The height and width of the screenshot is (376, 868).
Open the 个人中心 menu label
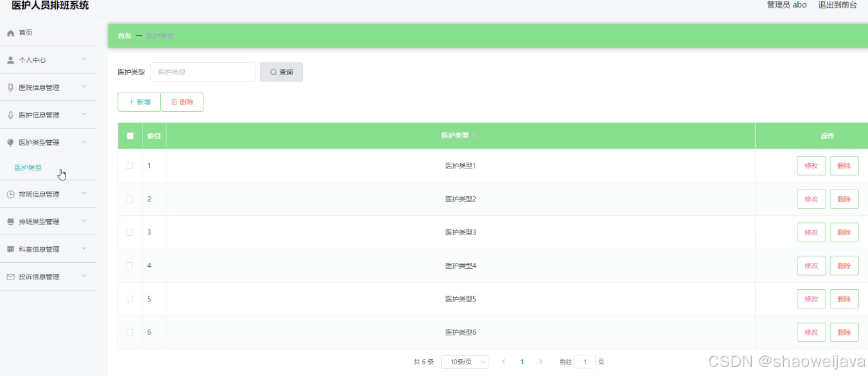pyautogui.click(x=32, y=60)
